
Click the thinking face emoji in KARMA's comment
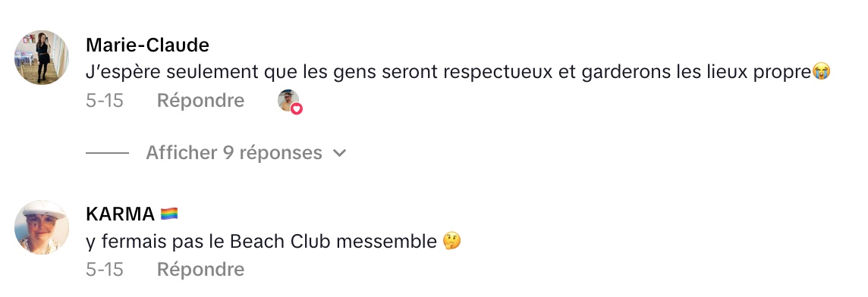(451, 242)
